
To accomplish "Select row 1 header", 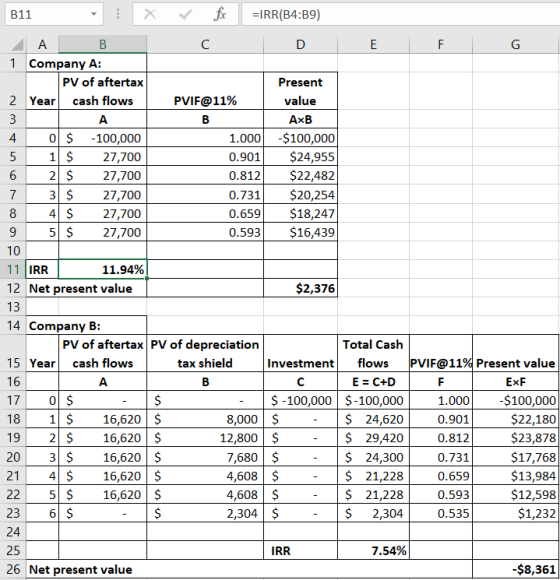I will 13,63.
